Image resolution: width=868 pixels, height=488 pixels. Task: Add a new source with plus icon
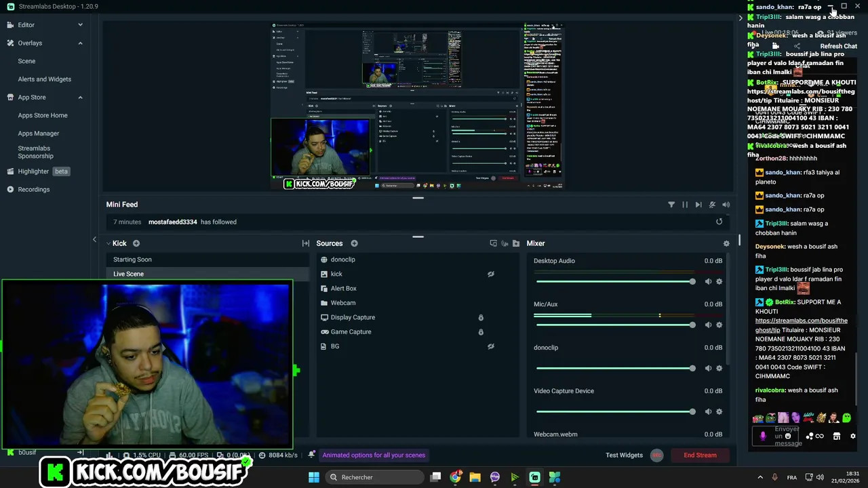point(354,243)
